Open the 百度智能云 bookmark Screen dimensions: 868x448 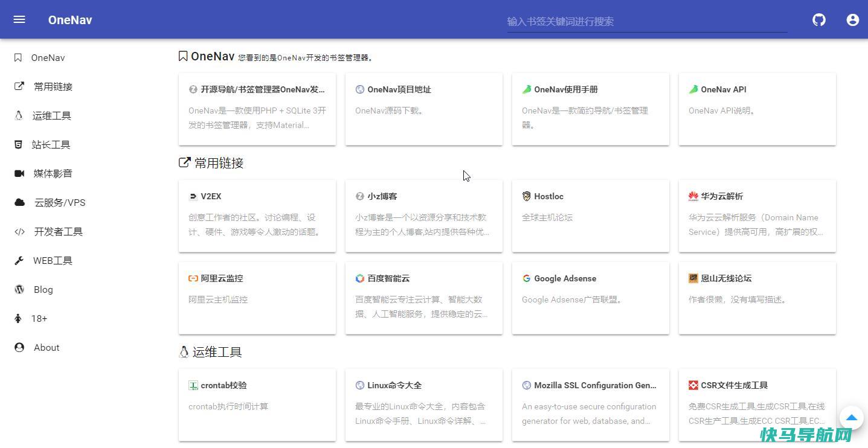424,298
